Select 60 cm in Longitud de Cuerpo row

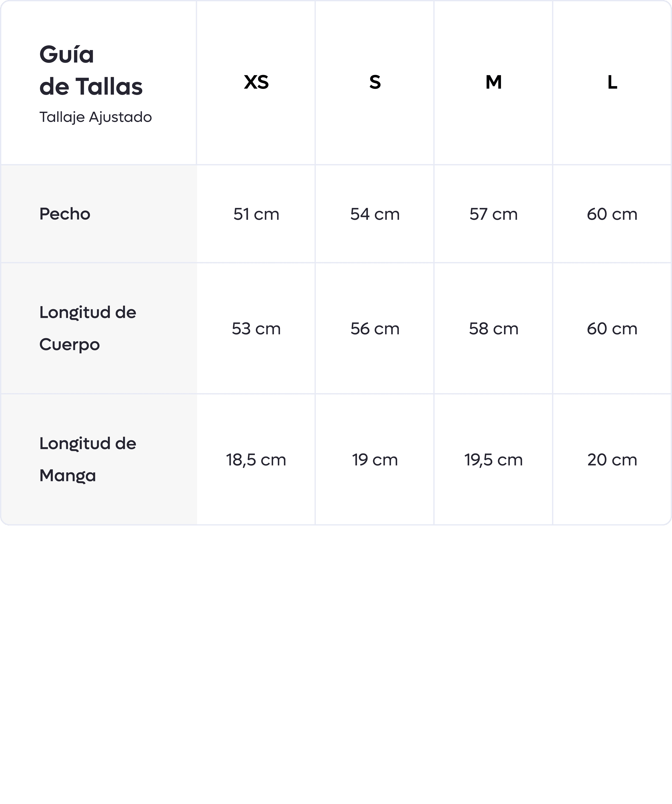coord(612,329)
